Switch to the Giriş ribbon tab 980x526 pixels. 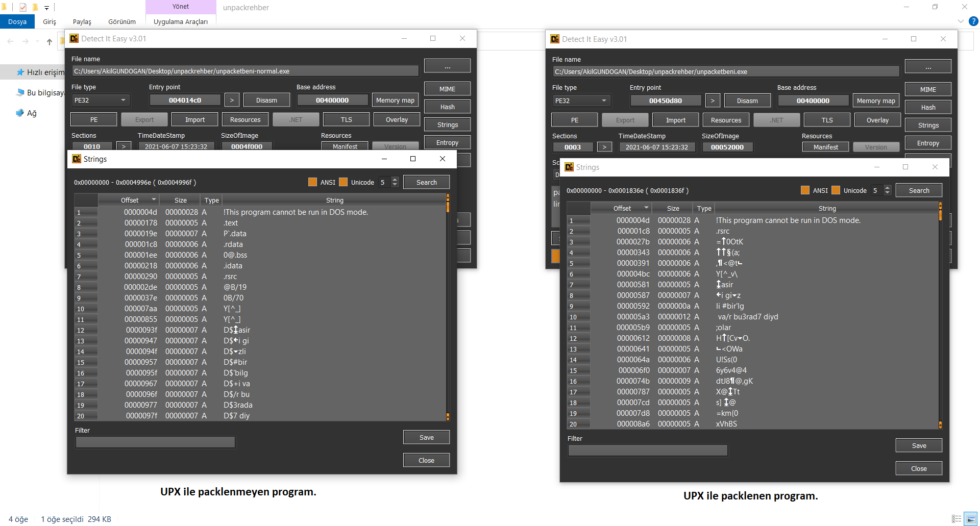tap(50, 21)
